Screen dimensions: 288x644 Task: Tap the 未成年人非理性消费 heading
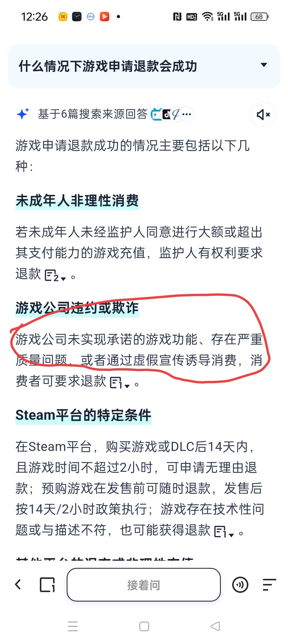pyautogui.click(x=77, y=201)
